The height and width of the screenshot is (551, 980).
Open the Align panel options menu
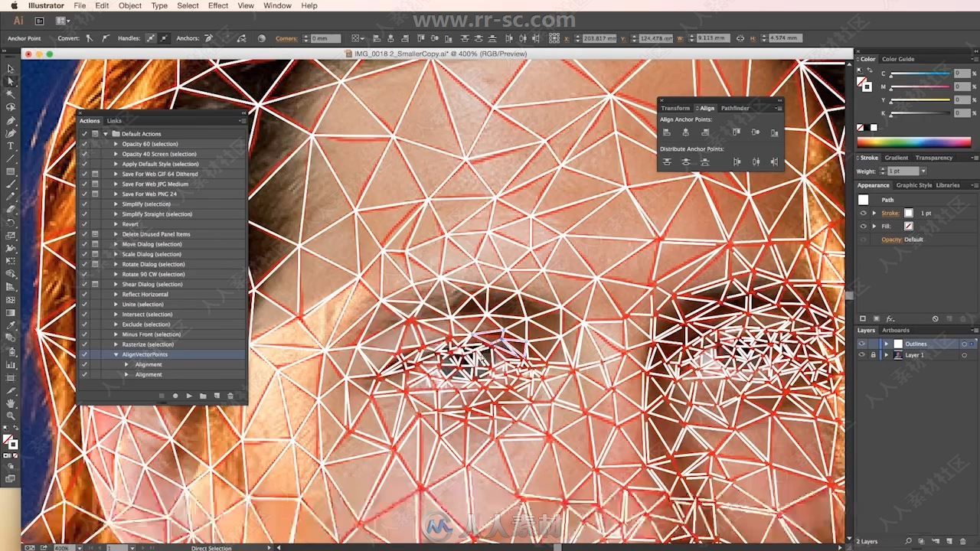(779, 108)
